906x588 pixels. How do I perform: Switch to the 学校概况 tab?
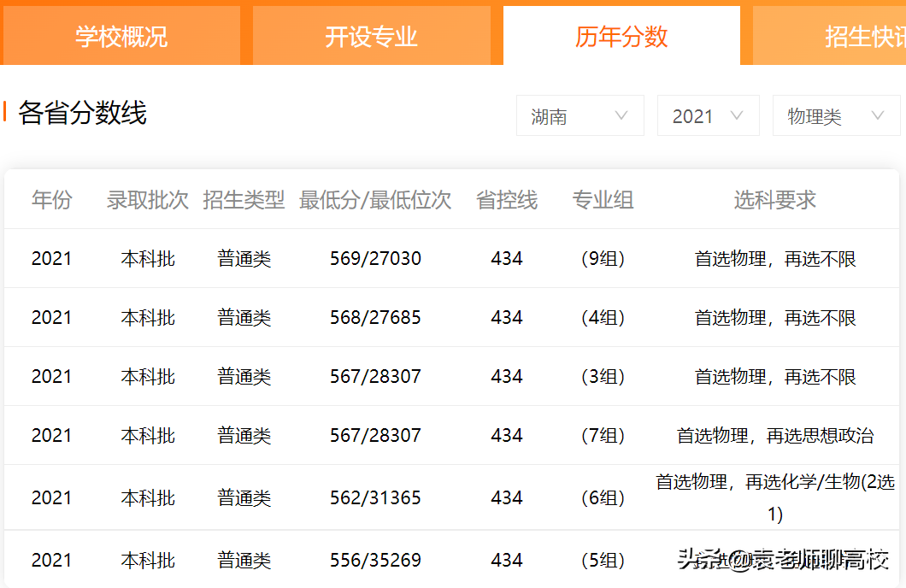pos(121,34)
